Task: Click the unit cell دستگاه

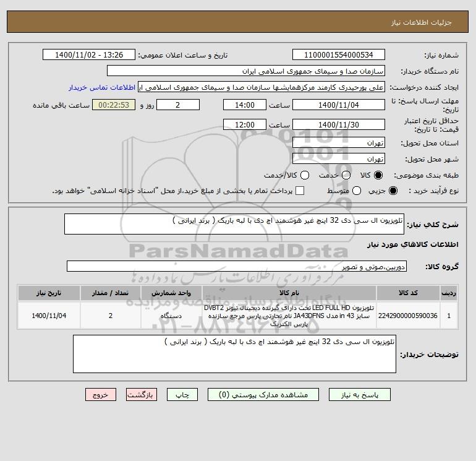Action: tap(171, 316)
